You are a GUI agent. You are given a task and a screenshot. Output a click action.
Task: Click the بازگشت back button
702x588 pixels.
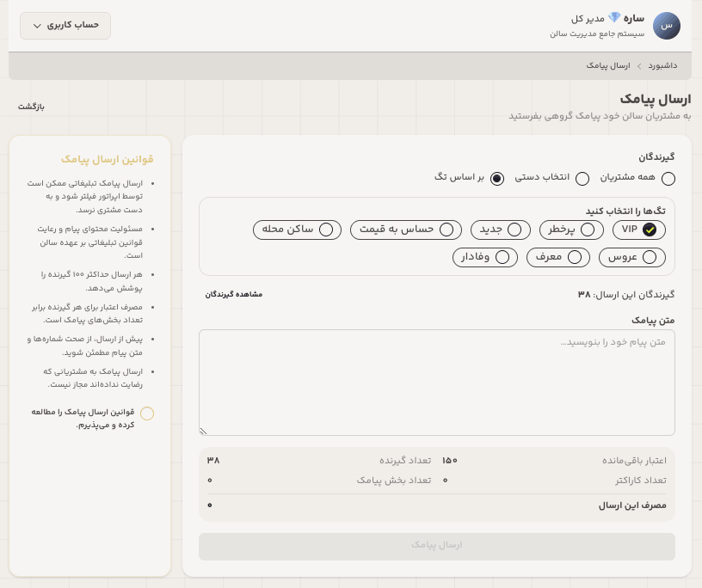tap(31, 107)
